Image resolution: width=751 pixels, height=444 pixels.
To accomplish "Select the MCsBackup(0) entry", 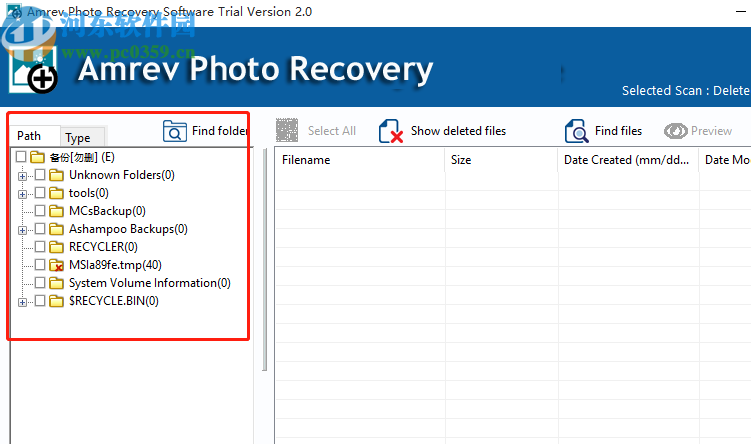I will (x=107, y=211).
